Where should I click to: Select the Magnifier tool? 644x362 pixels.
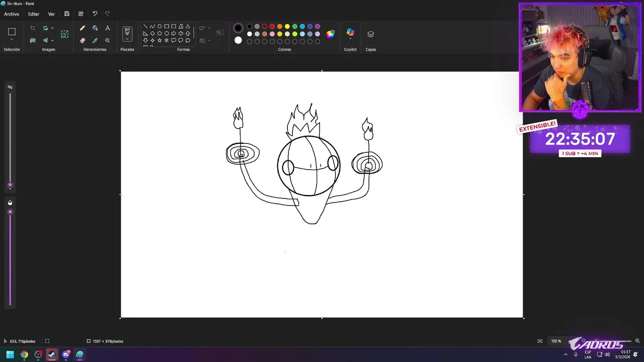tap(107, 40)
